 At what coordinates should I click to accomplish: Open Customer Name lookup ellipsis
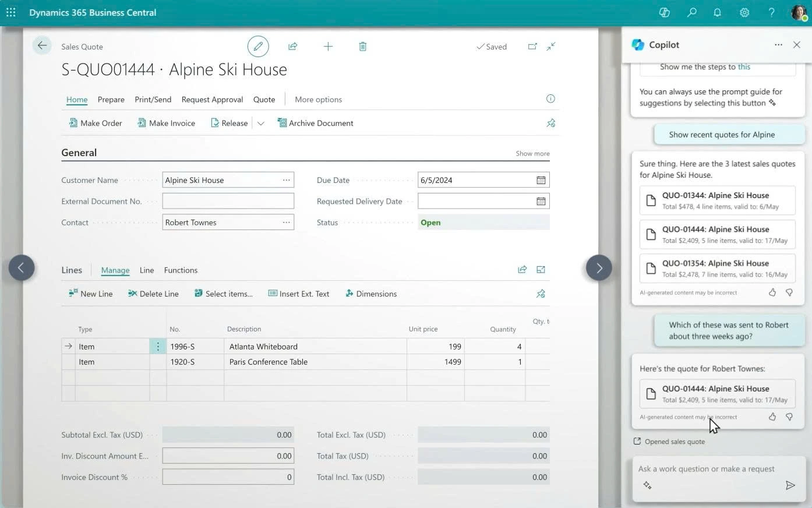(286, 180)
